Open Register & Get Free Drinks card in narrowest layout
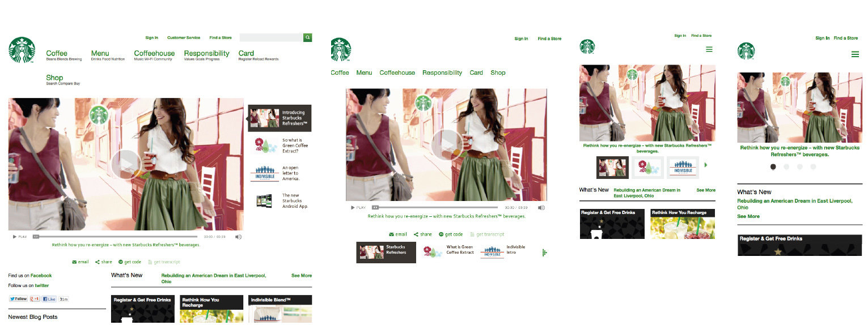The image size is (868, 325). point(799,245)
